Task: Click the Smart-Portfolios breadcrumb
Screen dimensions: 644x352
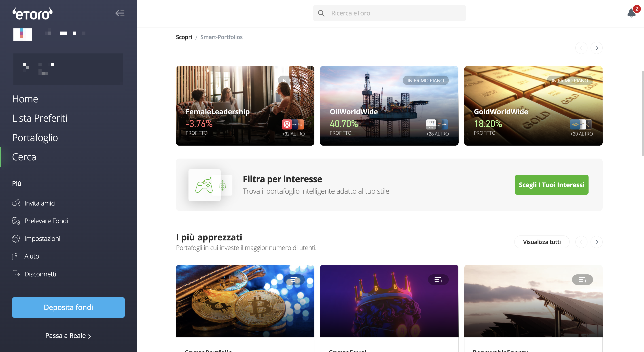Action: (221, 37)
